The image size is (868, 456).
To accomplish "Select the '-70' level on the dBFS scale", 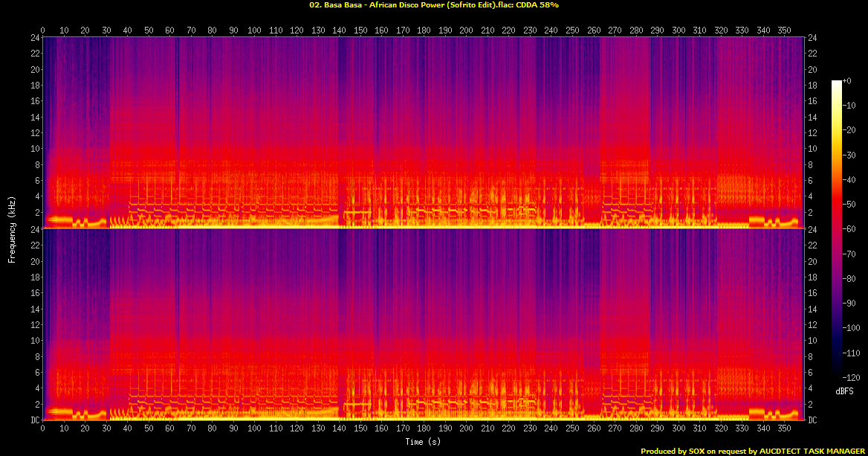I will 849,254.
